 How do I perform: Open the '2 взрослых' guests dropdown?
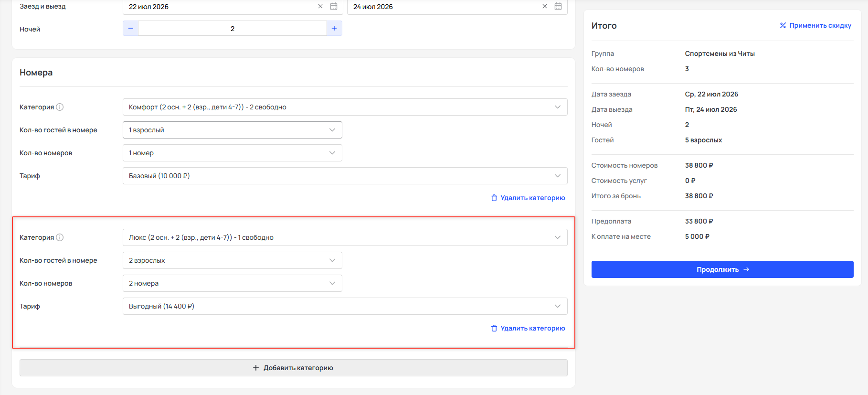tap(233, 260)
